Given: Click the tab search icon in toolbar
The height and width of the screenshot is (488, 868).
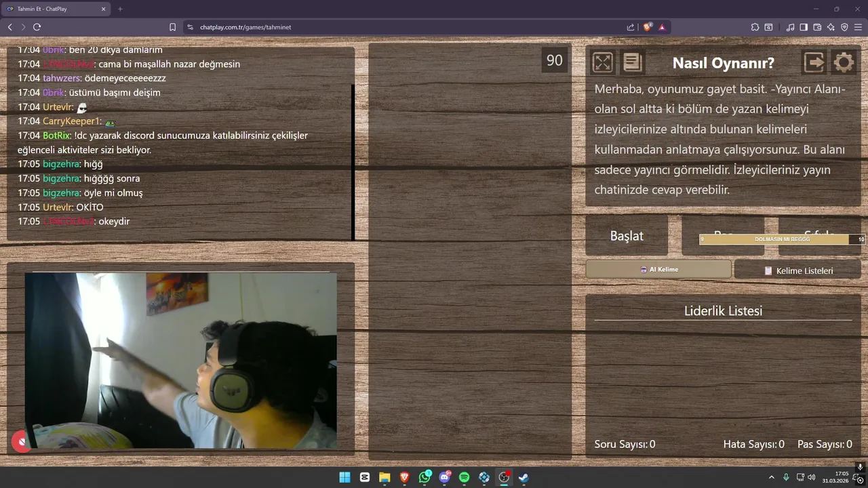Looking at the screenshot, I should (x=768, y=27).
